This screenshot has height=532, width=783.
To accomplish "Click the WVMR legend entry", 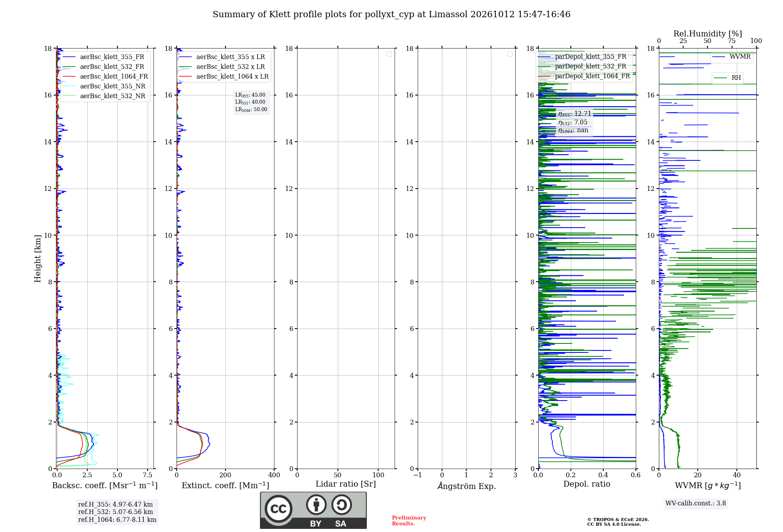I will 732,57.
